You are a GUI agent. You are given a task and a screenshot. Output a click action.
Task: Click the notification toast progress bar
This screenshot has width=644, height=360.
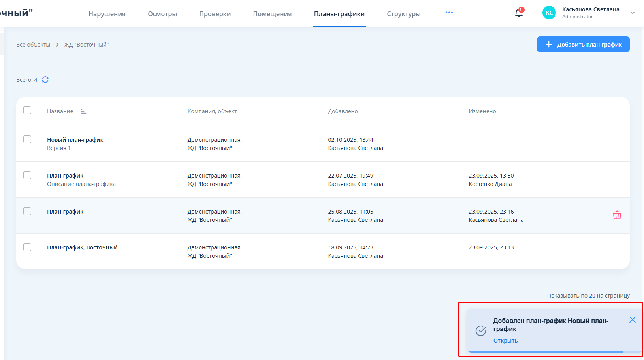(545, 351)
